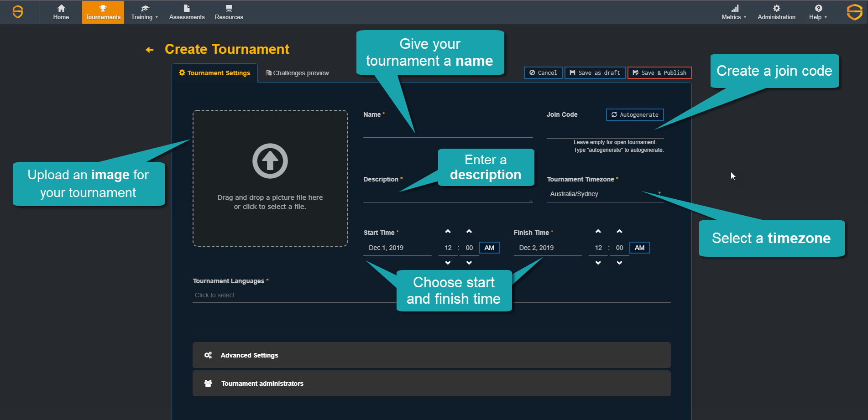Switch to the Challenges preview tab
This screenshot has width=868, height=420.
pyautogui.click(x=297, y=73)
